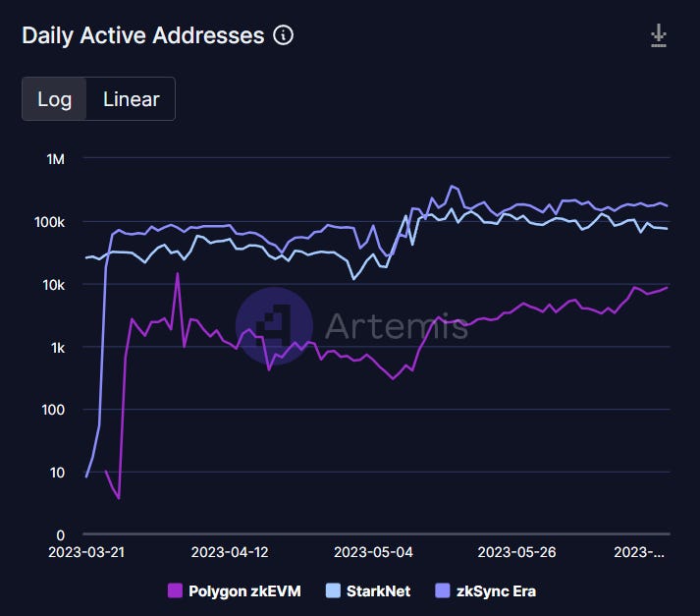Switch the chart to Log scale

pyautogui.click(x=54, y=98)
